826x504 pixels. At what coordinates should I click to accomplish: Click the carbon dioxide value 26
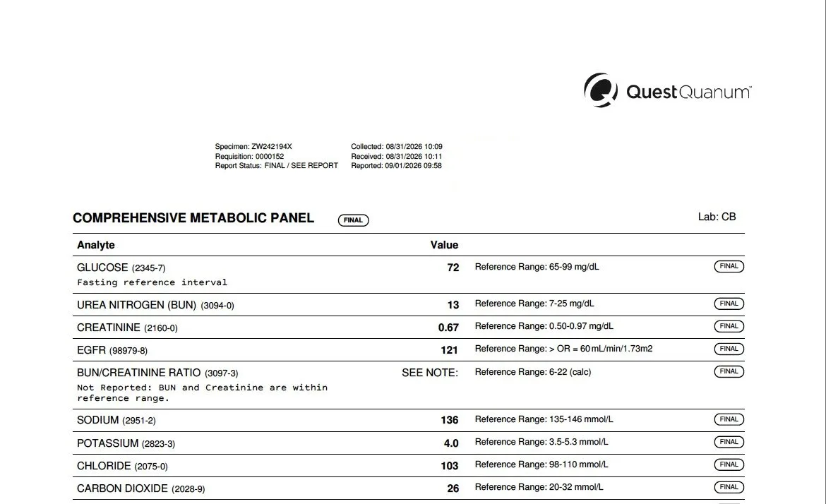pos(453,488)
